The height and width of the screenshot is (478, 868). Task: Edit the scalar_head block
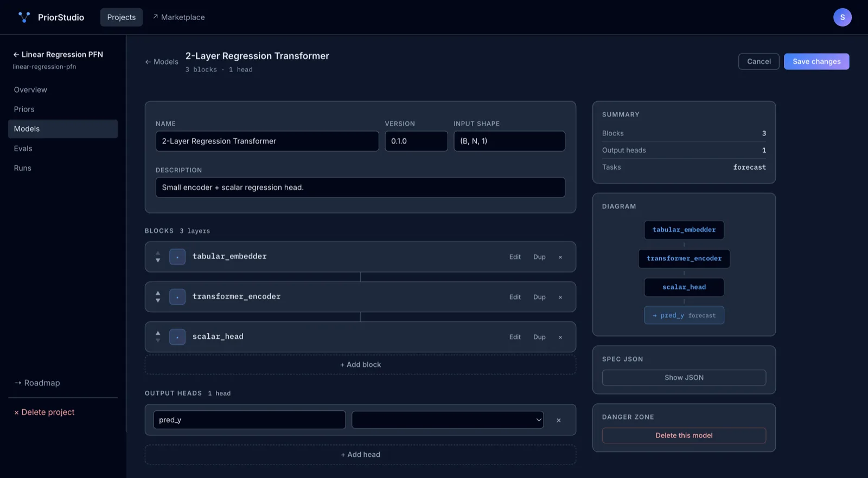pos(515,337)
